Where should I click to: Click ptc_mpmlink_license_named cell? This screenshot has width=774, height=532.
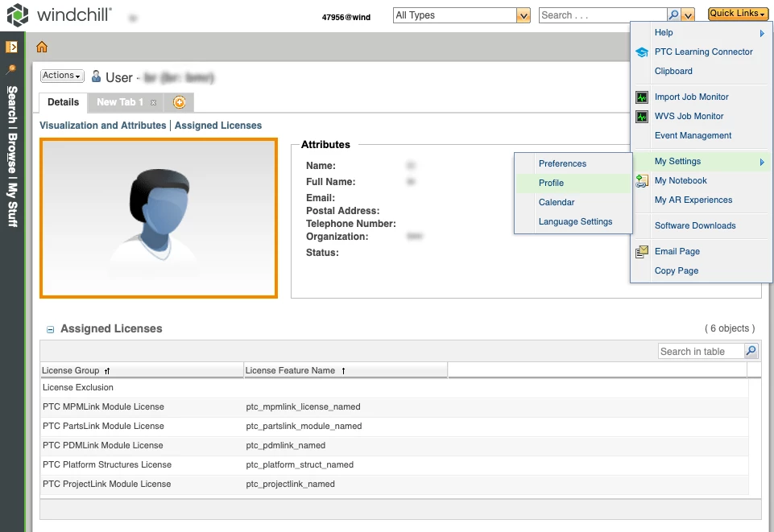[x=303, y=407]
